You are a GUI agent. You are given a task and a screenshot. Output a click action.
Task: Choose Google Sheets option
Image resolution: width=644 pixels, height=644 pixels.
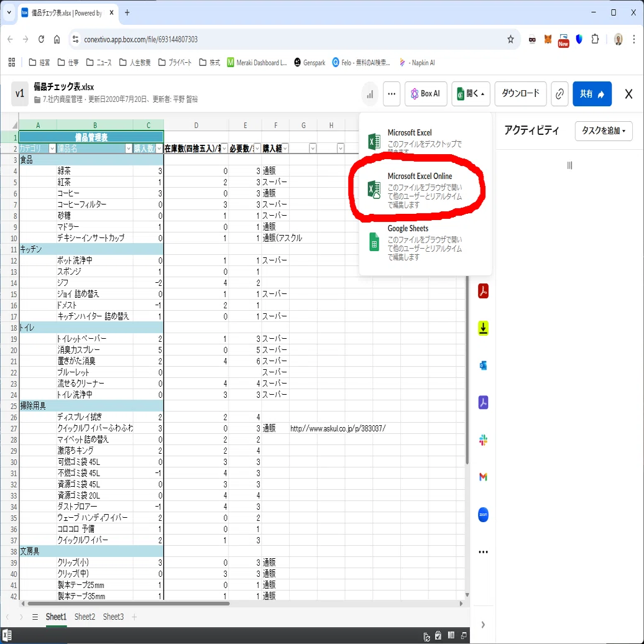click(x=425, y=242)
